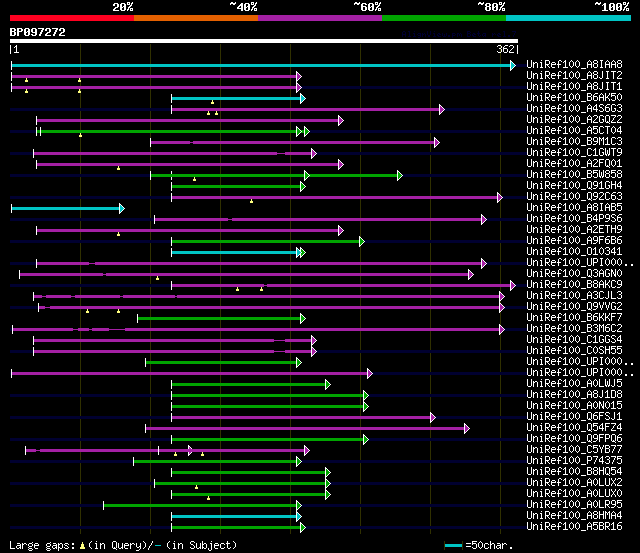Image resolution: width=640 pixels, height=553 pixels.
Task: Click the purple alignment bar for Q92C63
Action: click(x=337, y=198)
